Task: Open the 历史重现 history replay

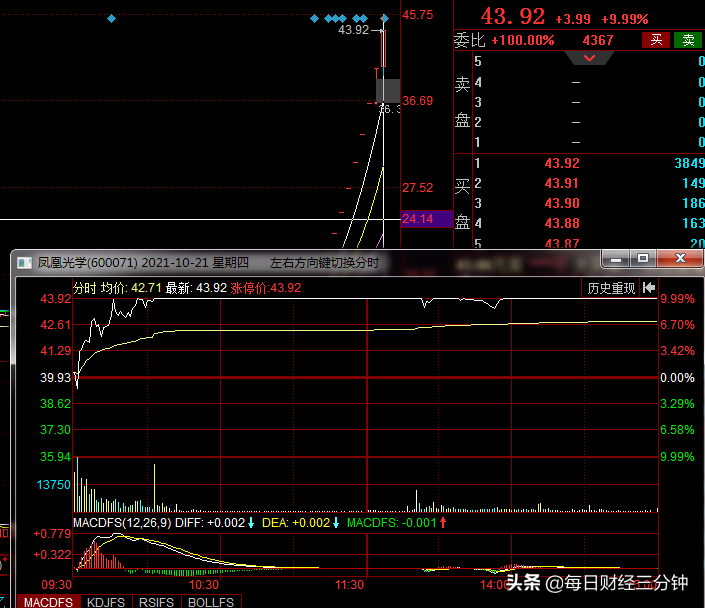Action: 611,288
